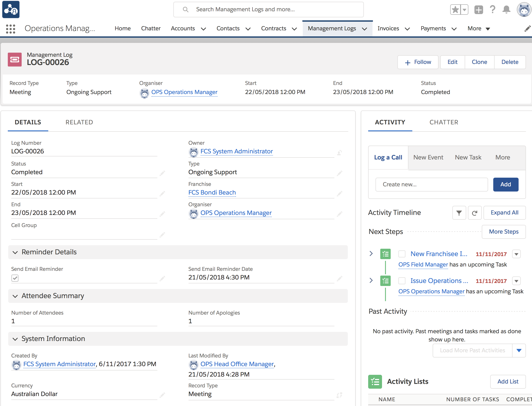Viewport: 532px width, 406px height.
Task: Click Expand All button
Action: point(505,213)
